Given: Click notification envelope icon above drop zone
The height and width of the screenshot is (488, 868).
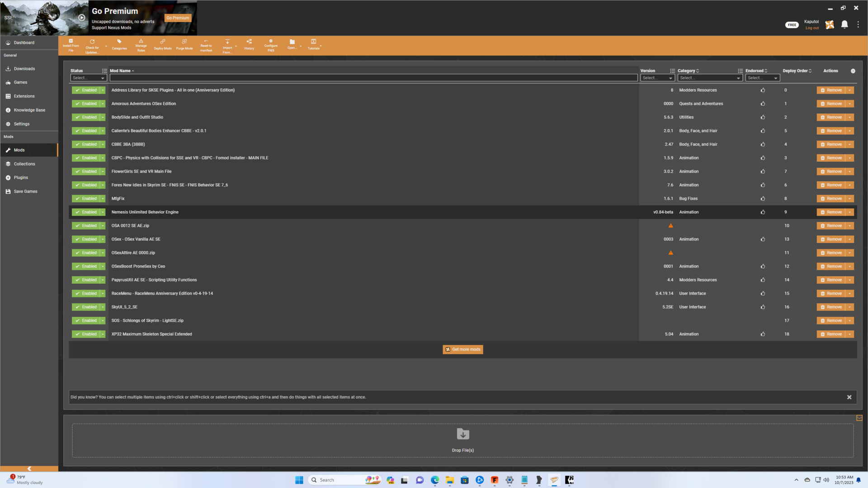Looking at the screenshot, I should tap(859, 418).
